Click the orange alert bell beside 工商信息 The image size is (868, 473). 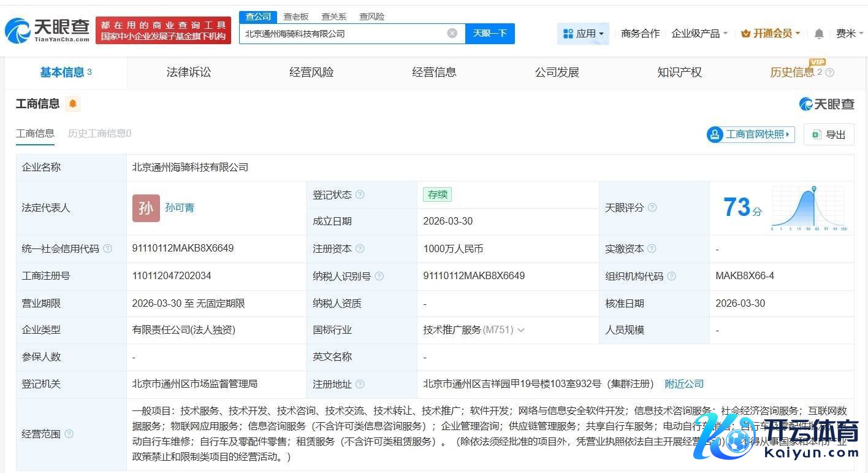(72, 104)
